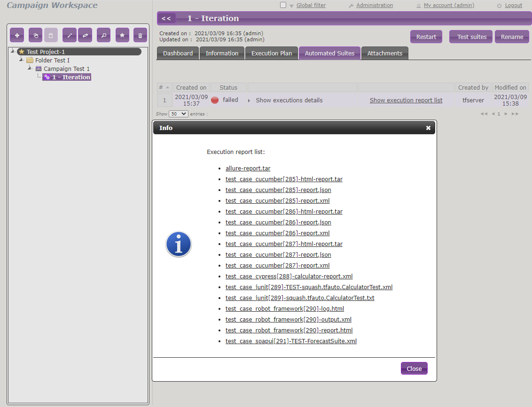532x407 pixels.
Task: Click the Status column header
Action: click(x=228, y=87)
